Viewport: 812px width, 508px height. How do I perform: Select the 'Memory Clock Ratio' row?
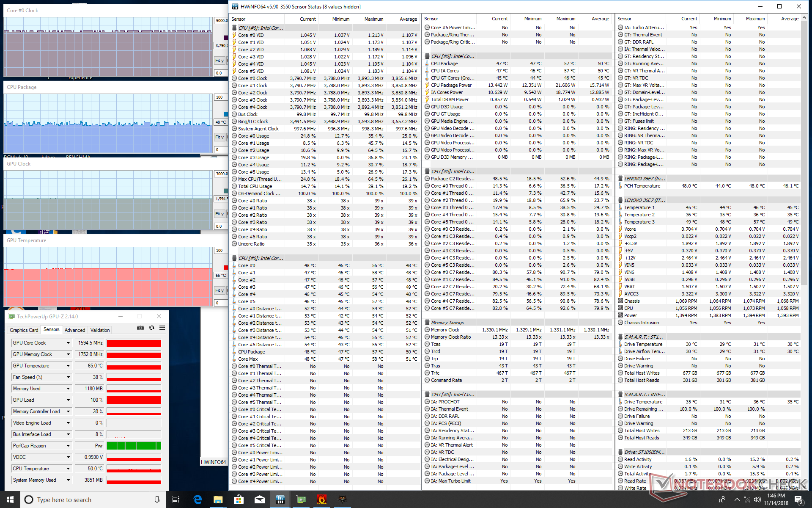(x=518, y=337)
